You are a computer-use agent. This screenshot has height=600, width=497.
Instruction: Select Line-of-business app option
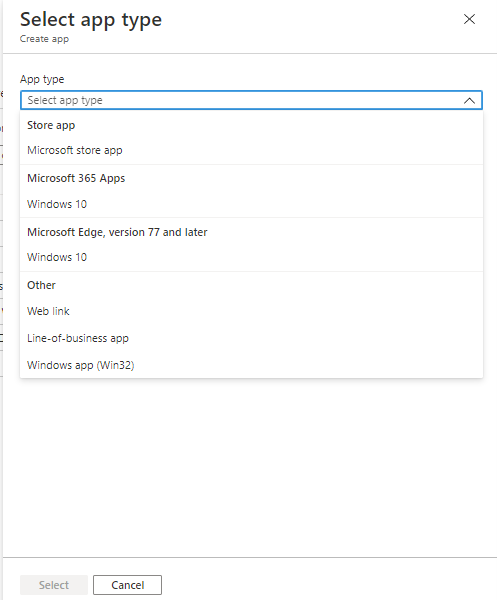coord(251,338)
